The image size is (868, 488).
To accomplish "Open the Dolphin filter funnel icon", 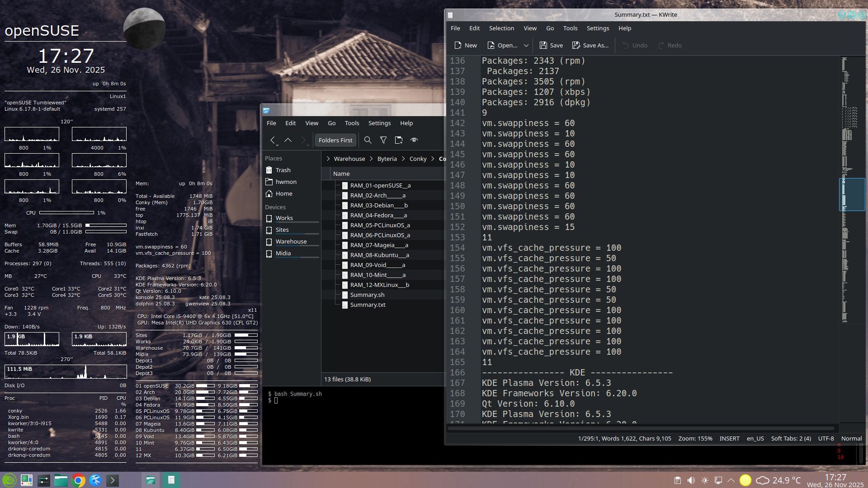I will [x=383, y=140].
